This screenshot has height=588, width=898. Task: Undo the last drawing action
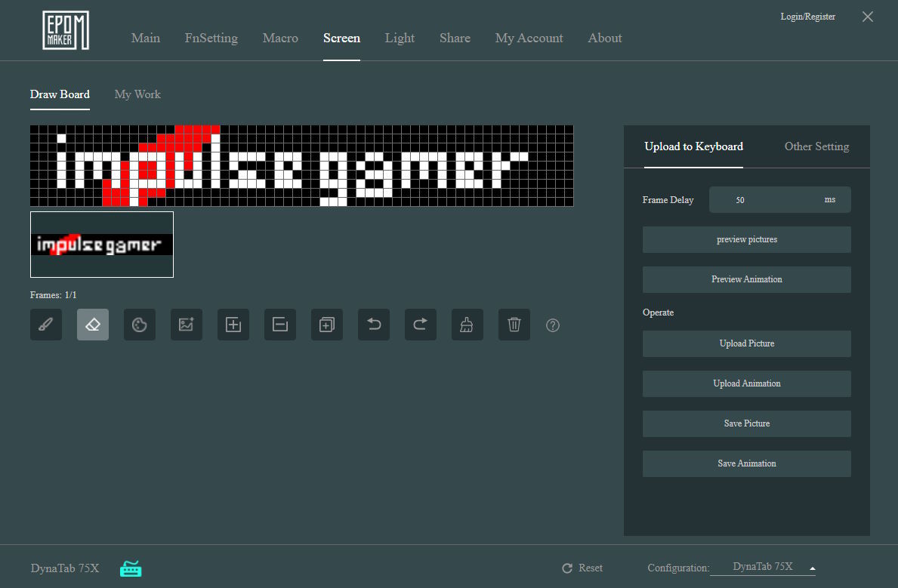point(374,325)
